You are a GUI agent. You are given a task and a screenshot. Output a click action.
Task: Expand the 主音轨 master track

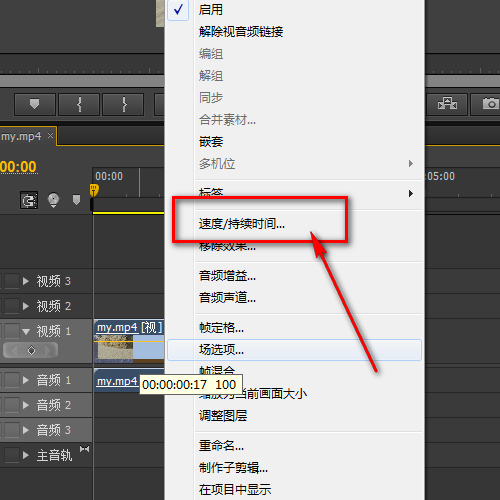point(26,455)
